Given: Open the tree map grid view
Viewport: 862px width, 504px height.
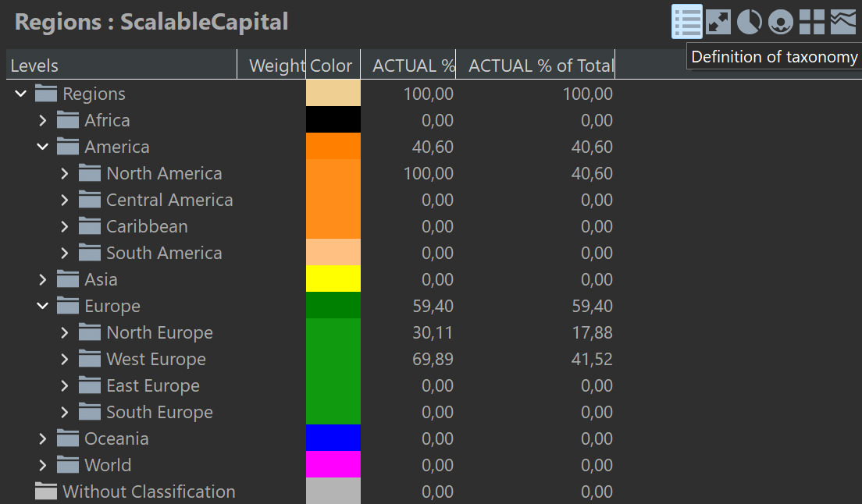Looking at the screenshot, I should 812,22.
